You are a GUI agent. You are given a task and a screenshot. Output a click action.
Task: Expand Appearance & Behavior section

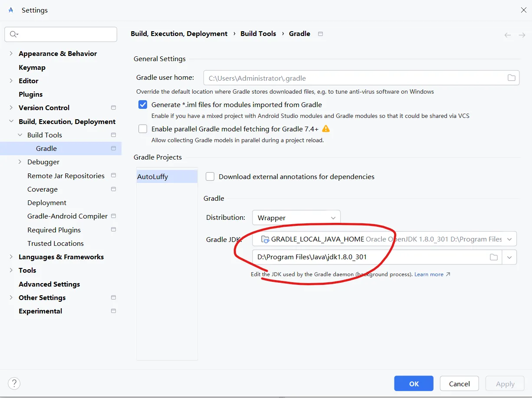11,53
